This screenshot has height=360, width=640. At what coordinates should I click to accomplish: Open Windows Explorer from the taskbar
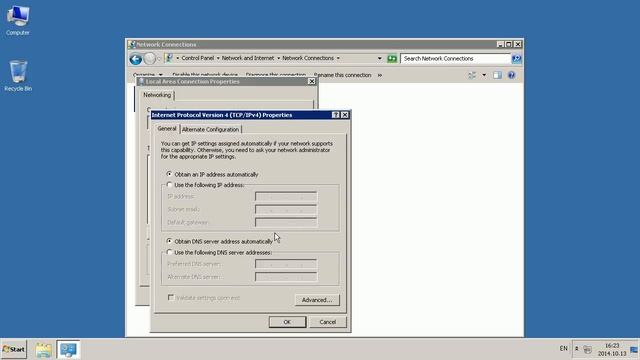[x=43, y=350]
